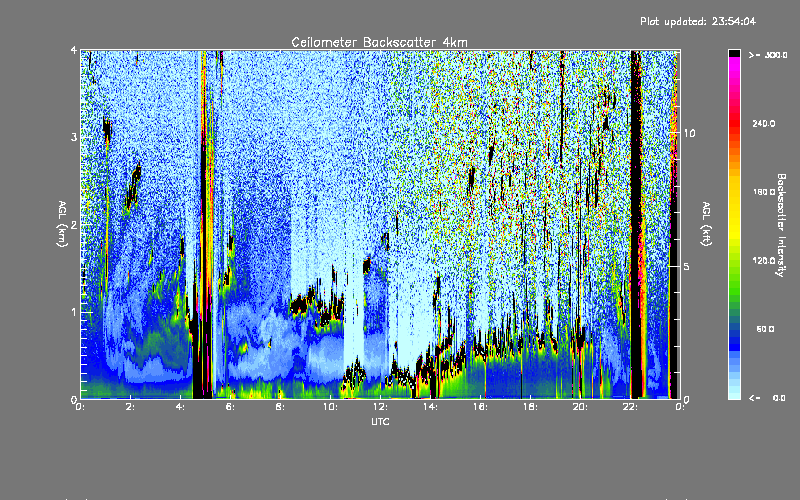
Task: Click the 'AGL (kft)' right axis label
Action: point(707,224)
